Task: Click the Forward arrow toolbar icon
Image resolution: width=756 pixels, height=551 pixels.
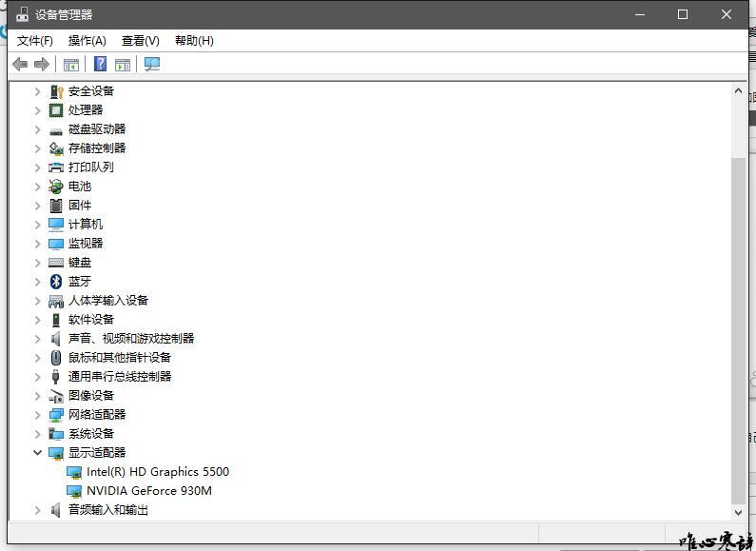Action: pyautogui.click(x=42, y=64)
